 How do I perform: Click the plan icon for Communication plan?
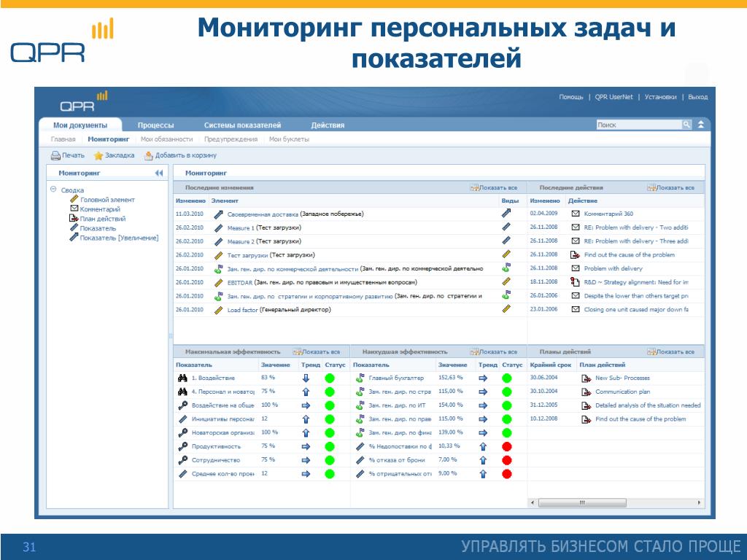[586, 392]
